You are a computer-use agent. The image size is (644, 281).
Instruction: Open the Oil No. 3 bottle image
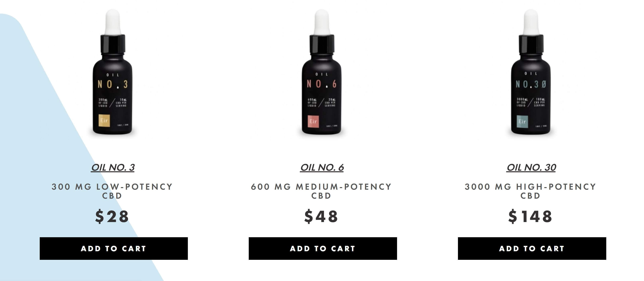click(113, 73)
